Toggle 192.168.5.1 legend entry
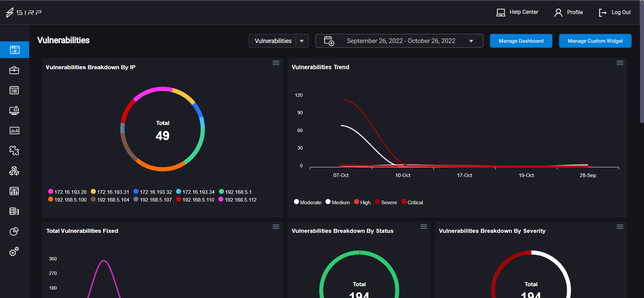This screenshot has height=298, width=644. 235,192
